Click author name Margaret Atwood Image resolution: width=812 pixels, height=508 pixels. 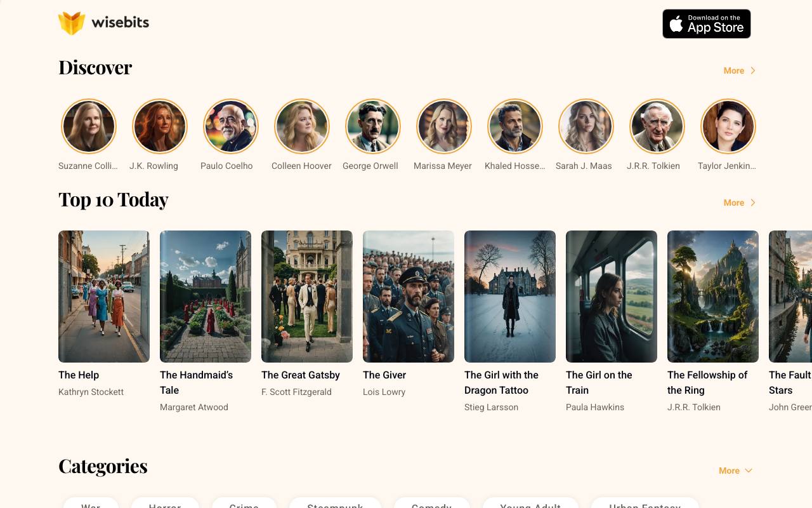click(194, 407)
